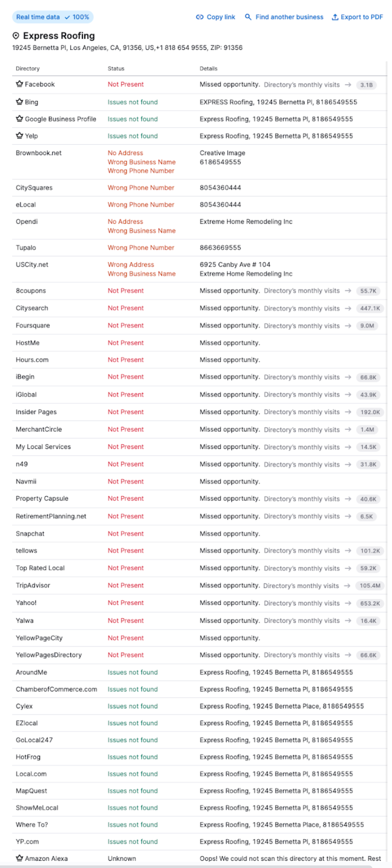Select the crown icon next to Amazon Alexa
The image size is (392, 868).
[x=18, y=858]
